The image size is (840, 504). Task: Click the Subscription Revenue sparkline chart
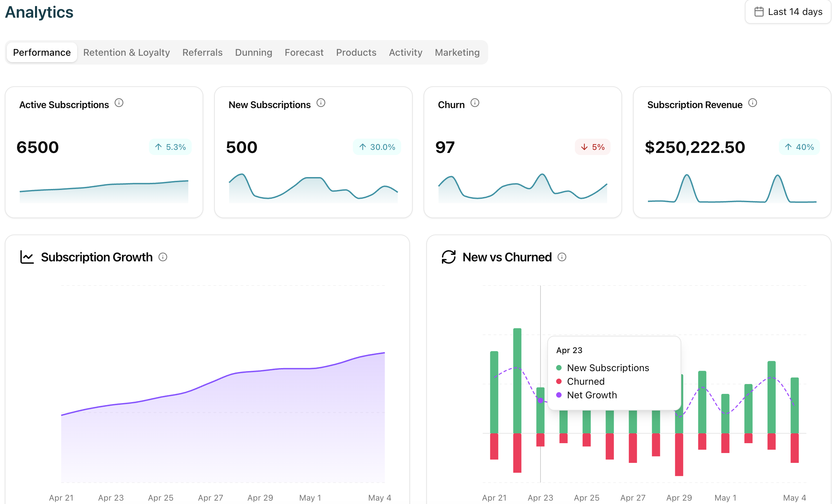click(732, 188)
